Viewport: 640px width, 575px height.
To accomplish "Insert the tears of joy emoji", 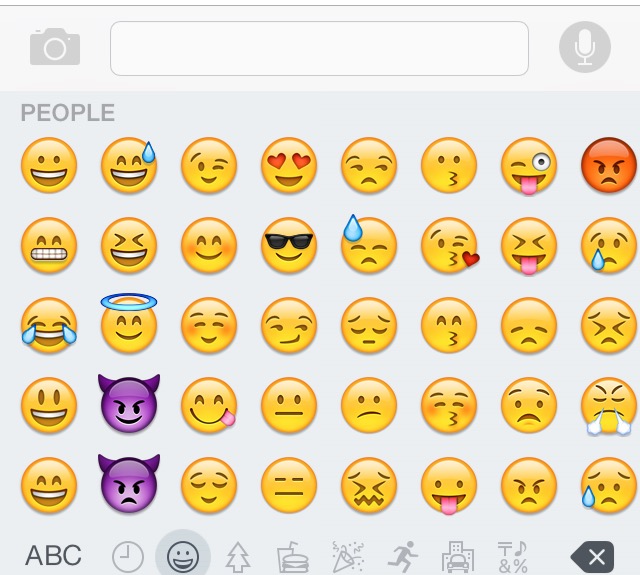I will coord(49,325).
